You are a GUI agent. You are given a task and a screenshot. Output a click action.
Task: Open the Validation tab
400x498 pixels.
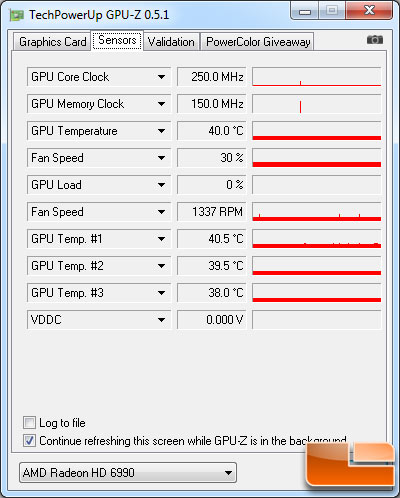coord(171,42)
